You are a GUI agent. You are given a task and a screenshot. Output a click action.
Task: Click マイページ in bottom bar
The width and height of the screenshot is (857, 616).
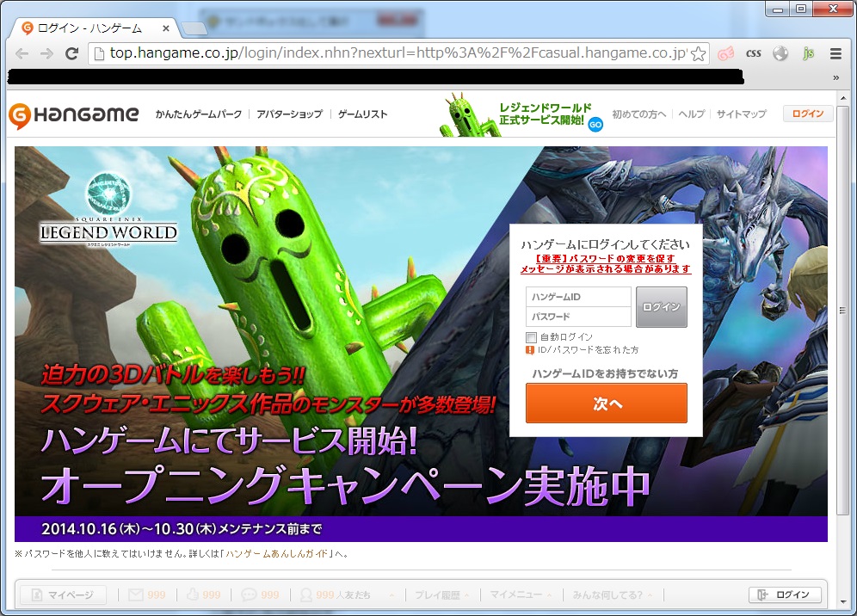click(x=63, y=594)
